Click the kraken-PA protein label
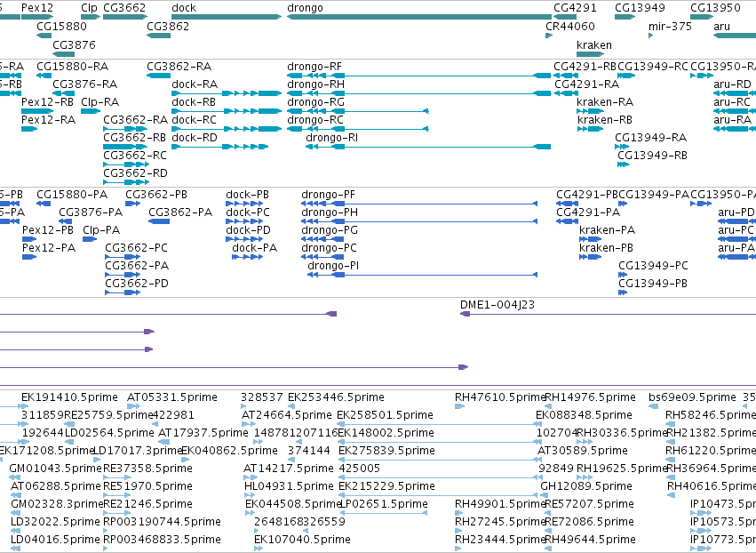756x553 pixels. pyautogui.click(x=607, y=229)
